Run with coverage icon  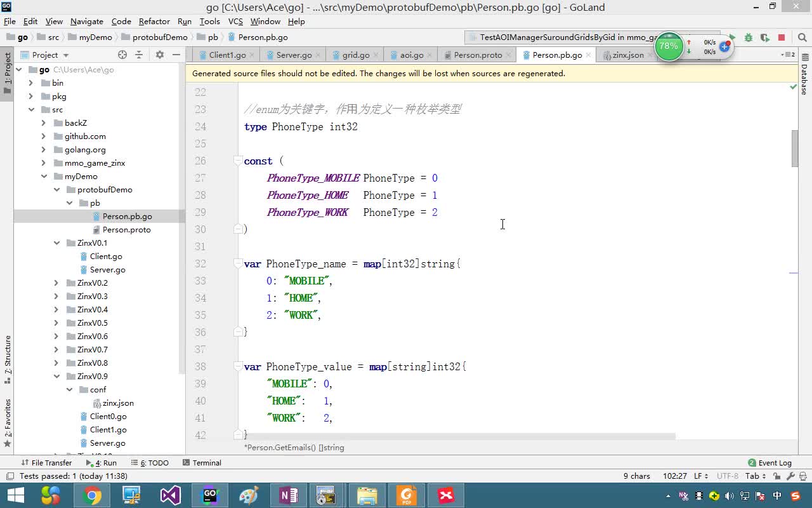pos(765,37)
